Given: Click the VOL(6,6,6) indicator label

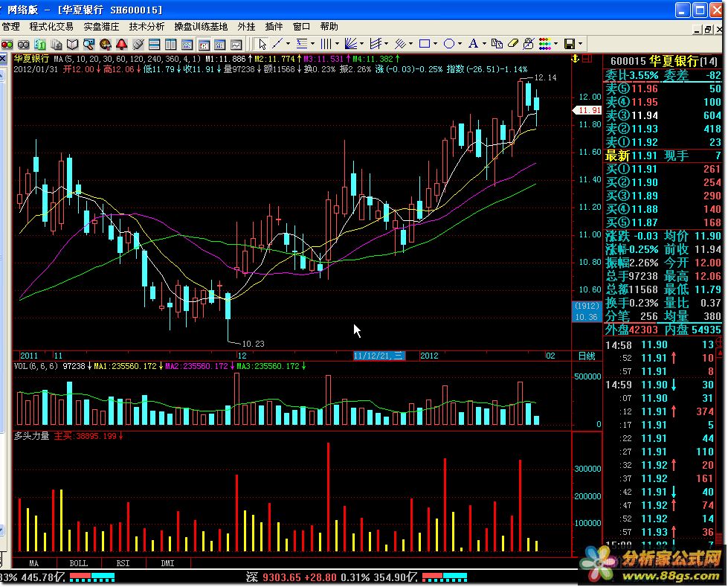Looking at the screenshot, I should click(36, 367).
